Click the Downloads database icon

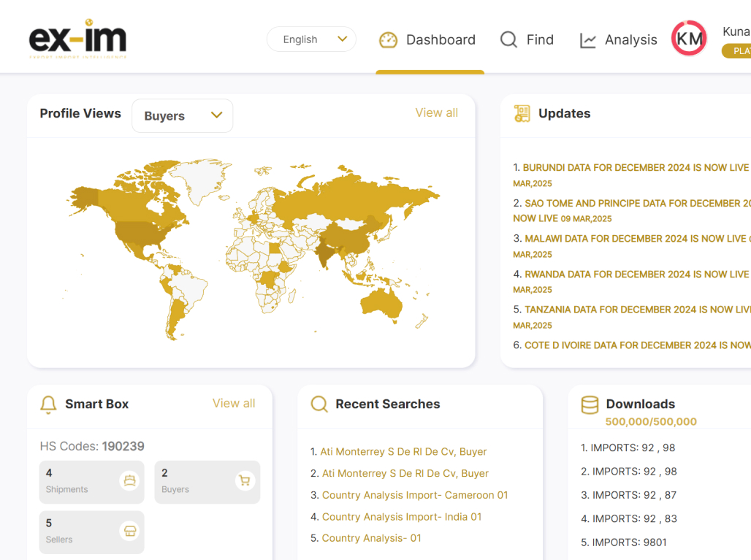coord(590,405)
